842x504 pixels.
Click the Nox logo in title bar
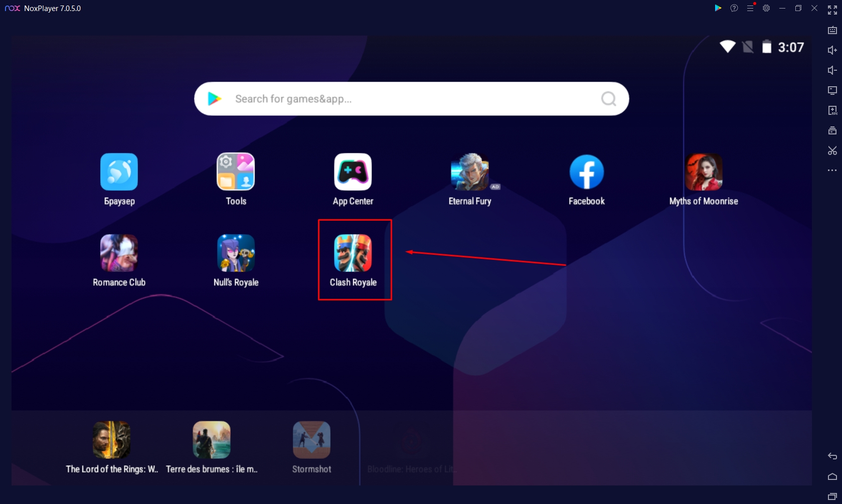[13, 8]
